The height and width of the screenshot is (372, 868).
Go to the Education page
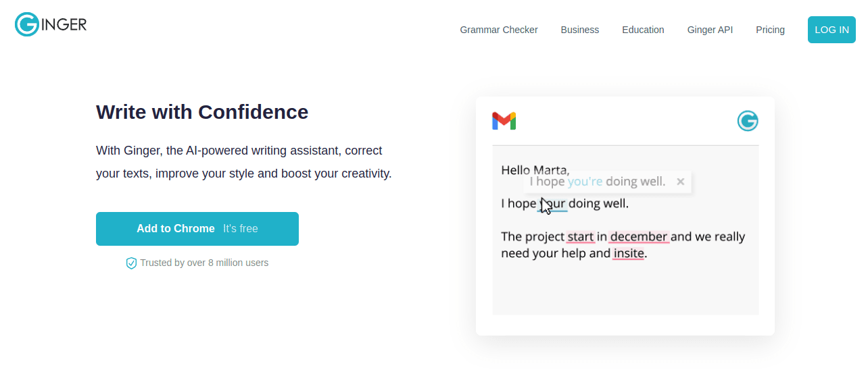click(x=643, y=30)
